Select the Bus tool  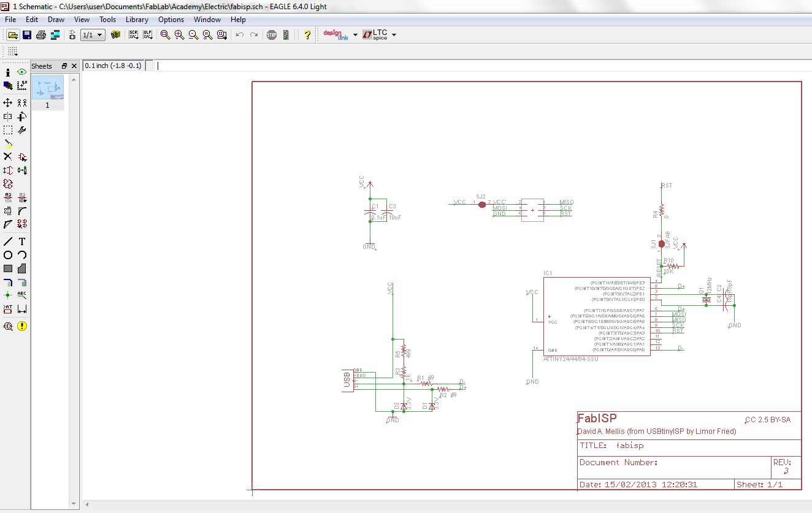(8, 282)
